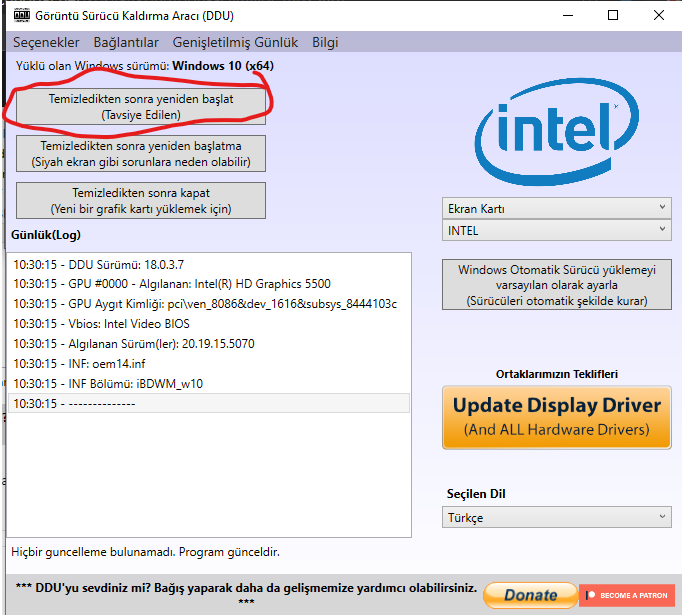Expand the INTEL vendor dropdown
The width and height of the screenshot is (682, 615).
point(557,230)
